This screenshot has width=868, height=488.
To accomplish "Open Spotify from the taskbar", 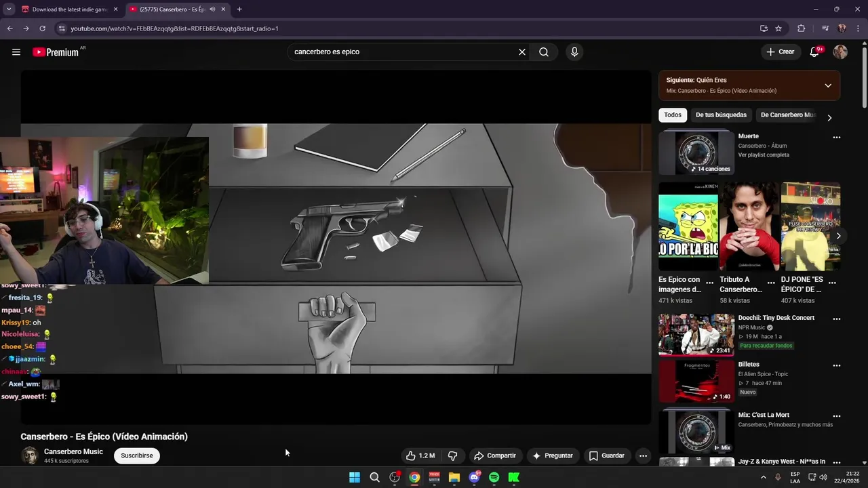I will pyautogui.click(x=494, y=477).
